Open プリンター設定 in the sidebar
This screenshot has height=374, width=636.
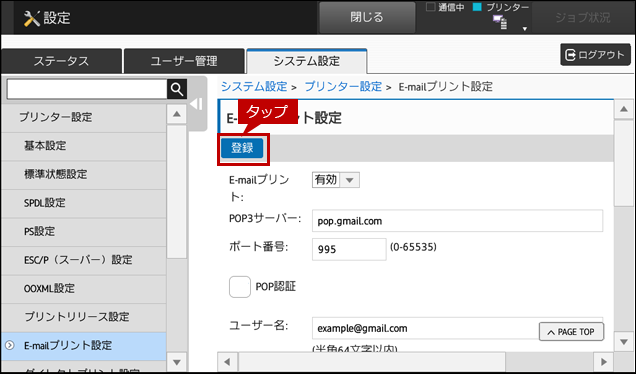click(x=84, y=117)
